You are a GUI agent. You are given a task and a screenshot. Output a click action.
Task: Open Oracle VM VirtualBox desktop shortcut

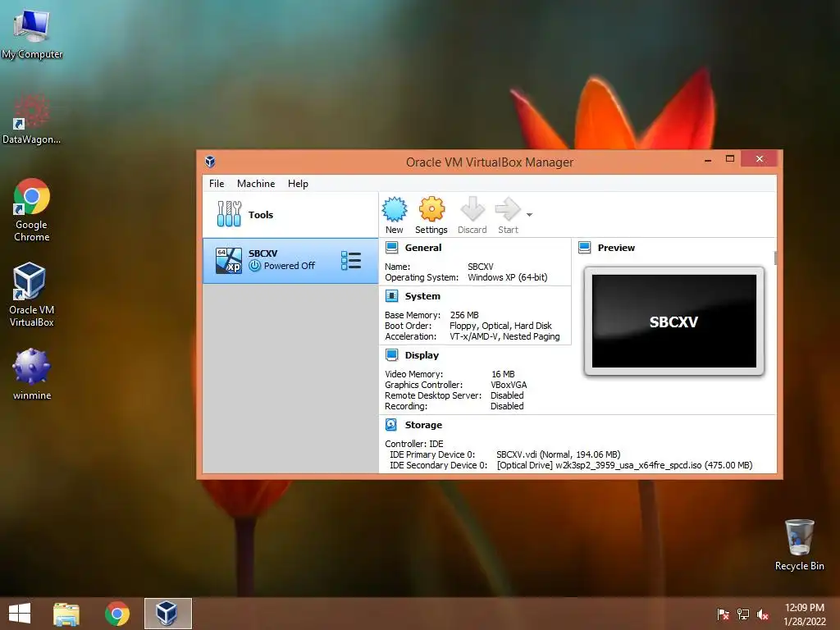tap(32, 294)
